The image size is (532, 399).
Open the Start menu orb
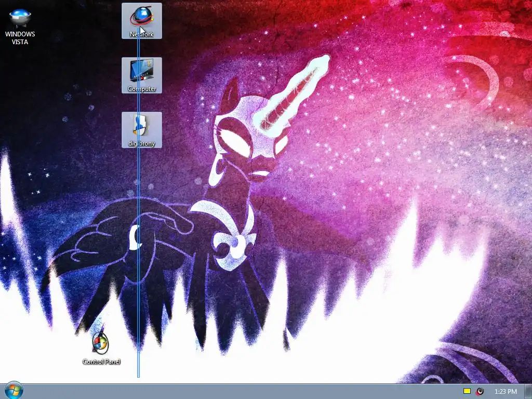point(14,391)
